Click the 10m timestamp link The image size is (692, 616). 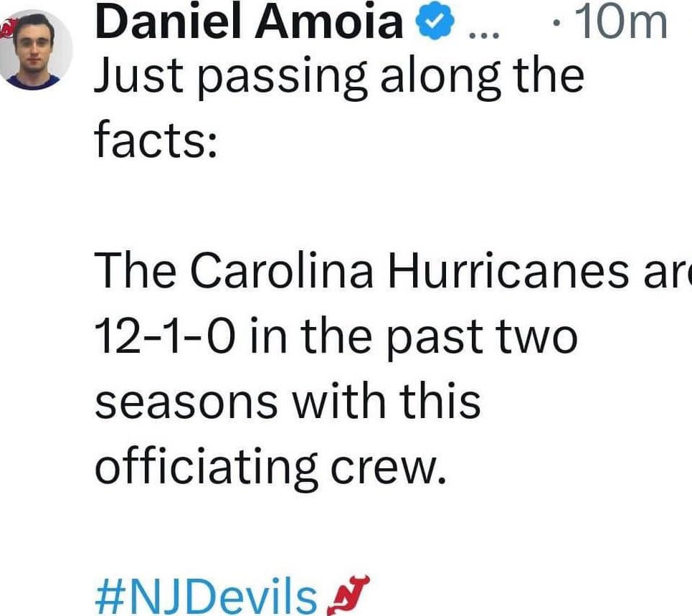click(x=619, y=20)
